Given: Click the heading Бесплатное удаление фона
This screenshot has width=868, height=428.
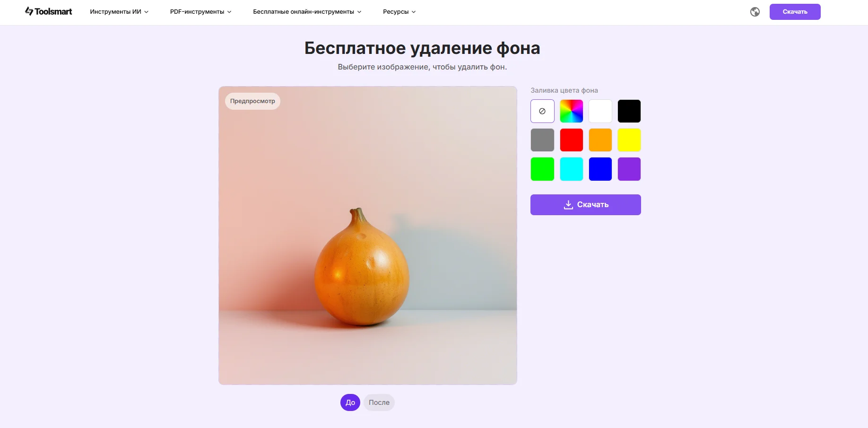Looking at the screenshot, I should coord(422,48).
